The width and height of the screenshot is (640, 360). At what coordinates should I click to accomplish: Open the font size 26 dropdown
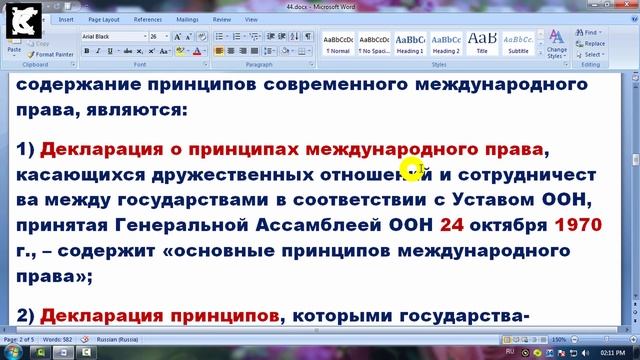coord(167,37)
